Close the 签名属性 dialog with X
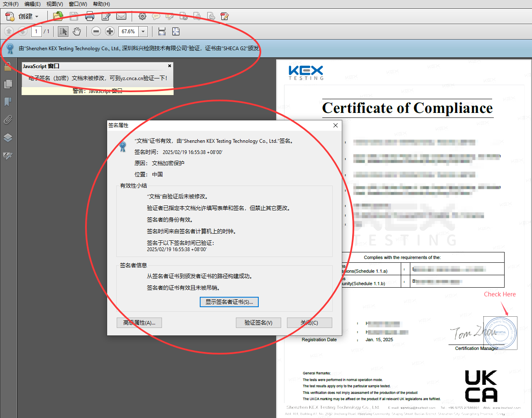This screenshot has width=532, height=418. tap(336, 125)
